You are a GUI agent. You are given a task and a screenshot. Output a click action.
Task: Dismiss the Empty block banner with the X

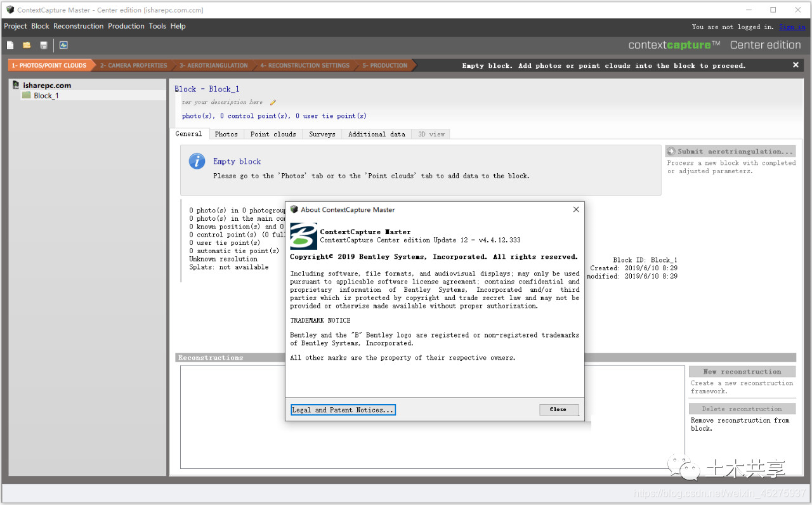pyautogui.click(x=796, y=65)
